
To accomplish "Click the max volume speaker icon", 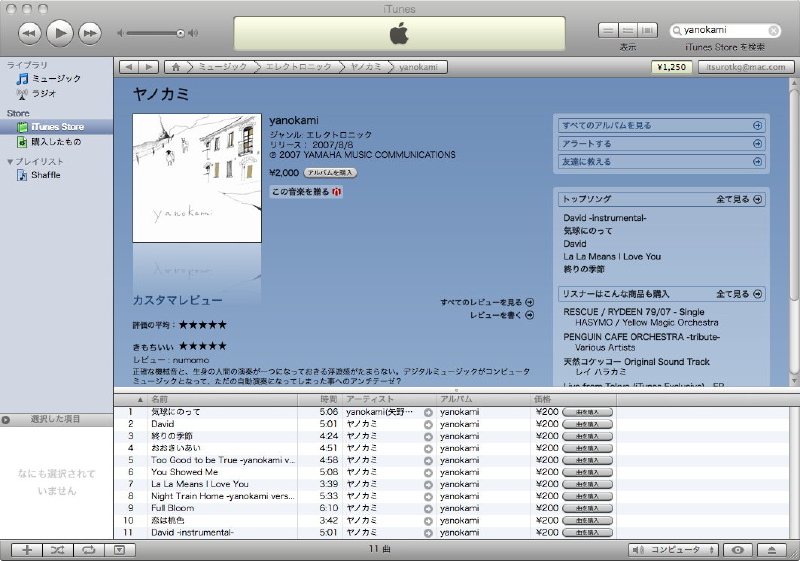I will coord(193,33).
